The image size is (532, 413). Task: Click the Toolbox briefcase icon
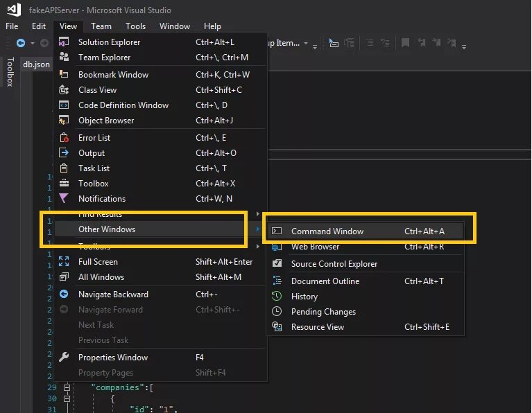tap(64, 184)
